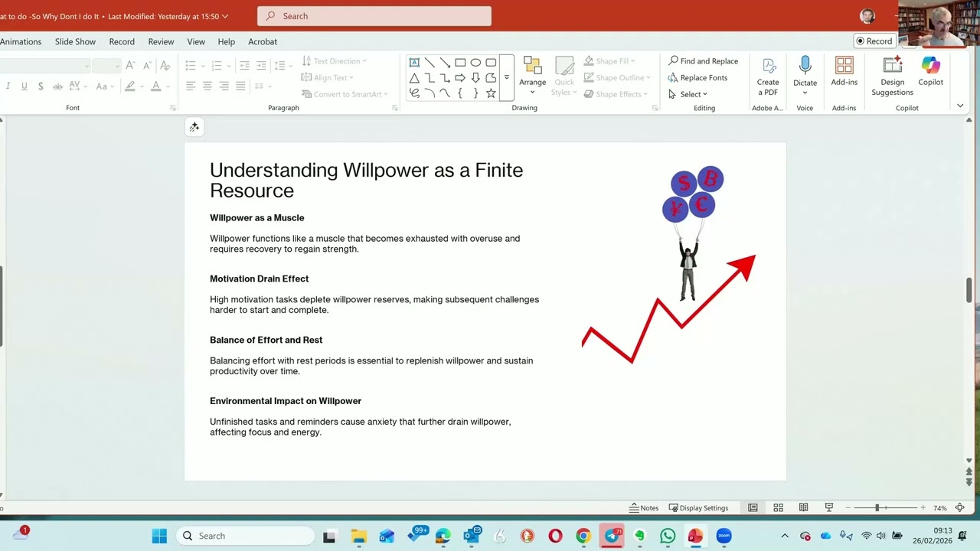Select the Text Box shape tool
980x551 pixels.
coord(414,63)
